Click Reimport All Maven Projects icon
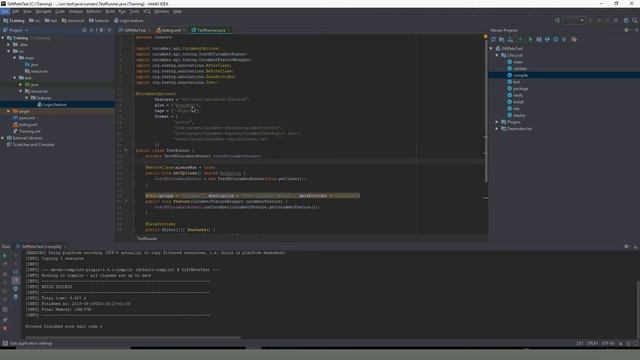This screenshot has width=640, height=360. (493, 39)
